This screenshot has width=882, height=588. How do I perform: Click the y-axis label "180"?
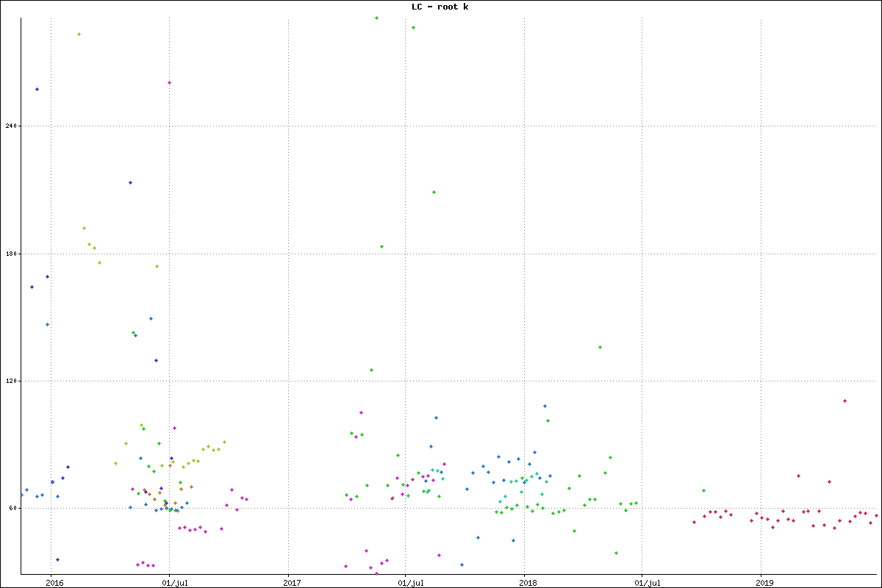10,254
